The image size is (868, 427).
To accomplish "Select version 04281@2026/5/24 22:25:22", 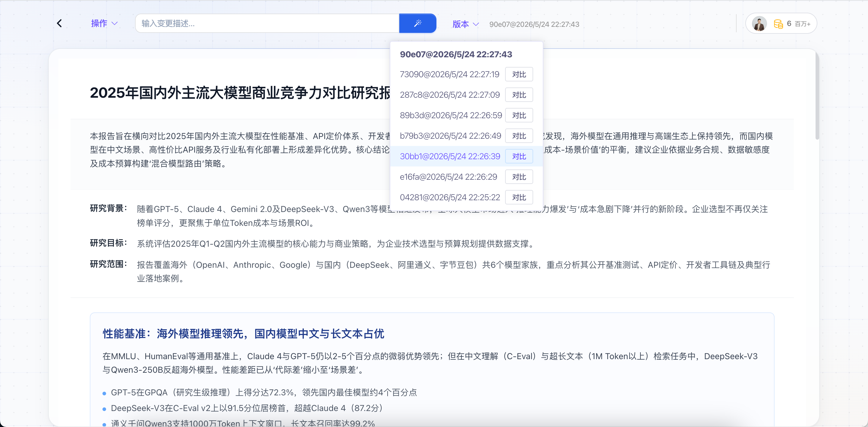I will (450, 198).
